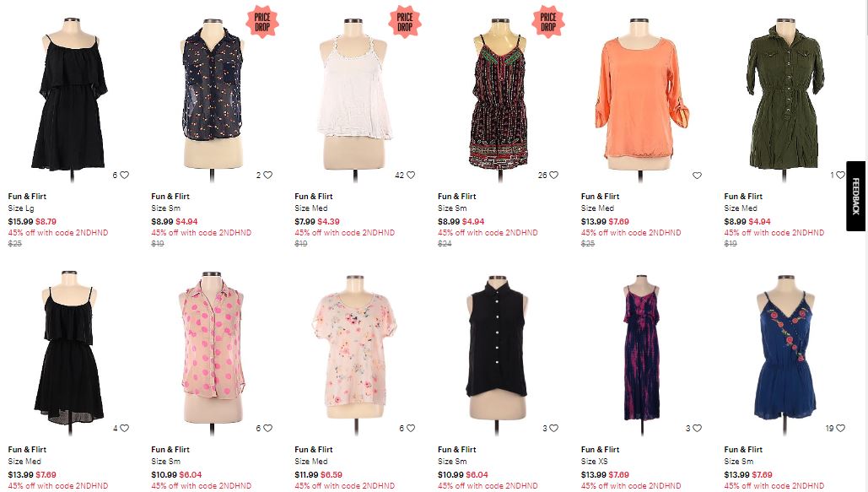Favorite the black sleeveless button-up top
The width and height of the screenshot is (868, 492).
(554, 428)
